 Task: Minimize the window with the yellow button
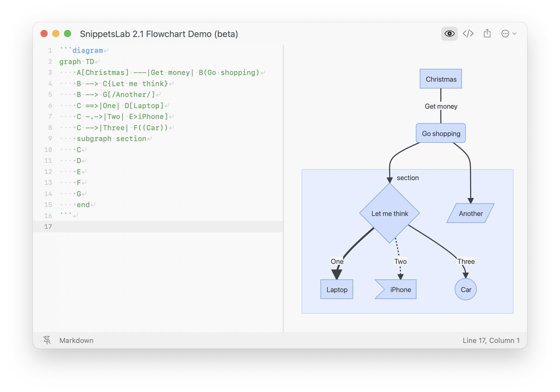[56, 34]
